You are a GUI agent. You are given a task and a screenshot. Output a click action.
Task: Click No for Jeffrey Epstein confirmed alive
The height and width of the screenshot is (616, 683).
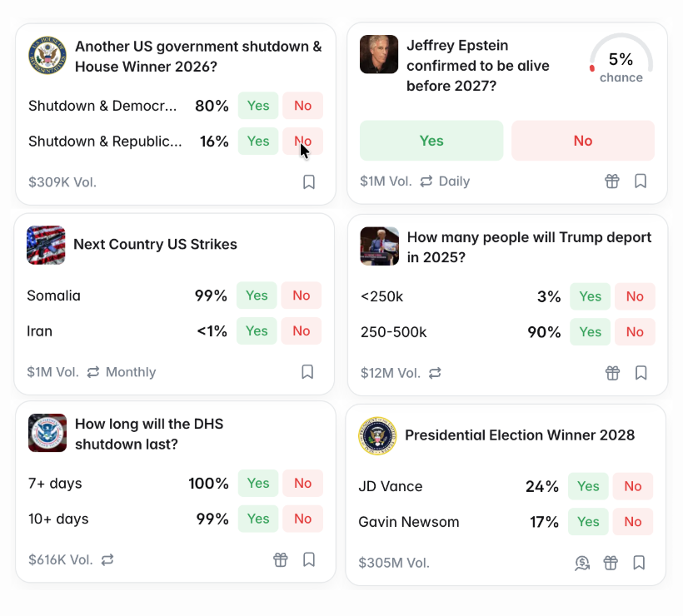pyautogui.click(x=583, y=141)
